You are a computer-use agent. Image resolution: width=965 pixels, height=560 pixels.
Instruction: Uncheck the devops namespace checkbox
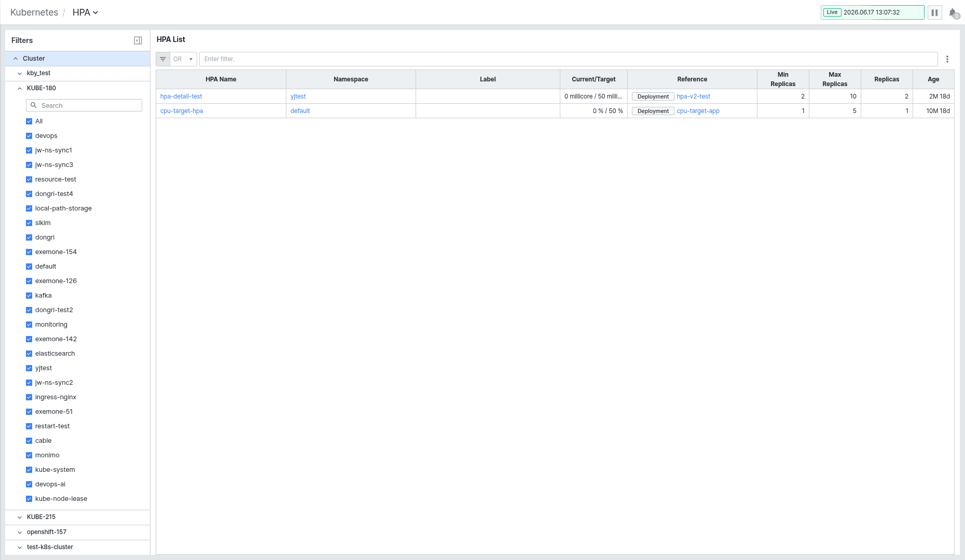[x=29, y=136]
